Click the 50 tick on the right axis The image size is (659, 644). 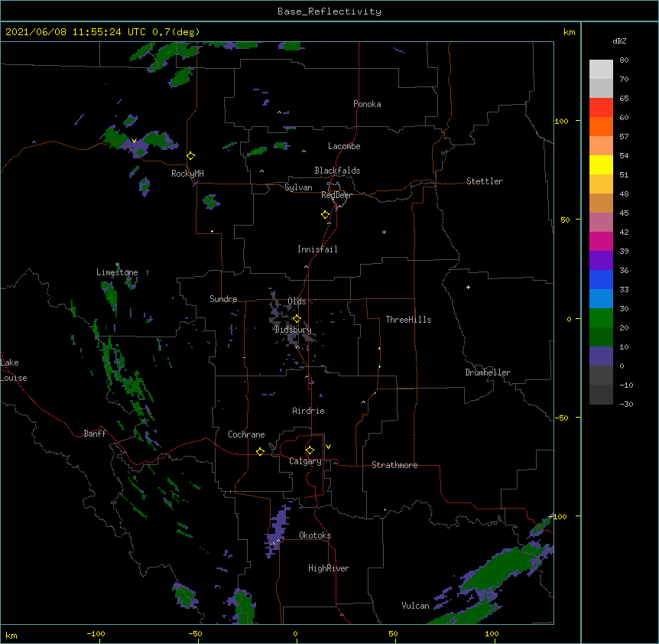click(565, 220)
